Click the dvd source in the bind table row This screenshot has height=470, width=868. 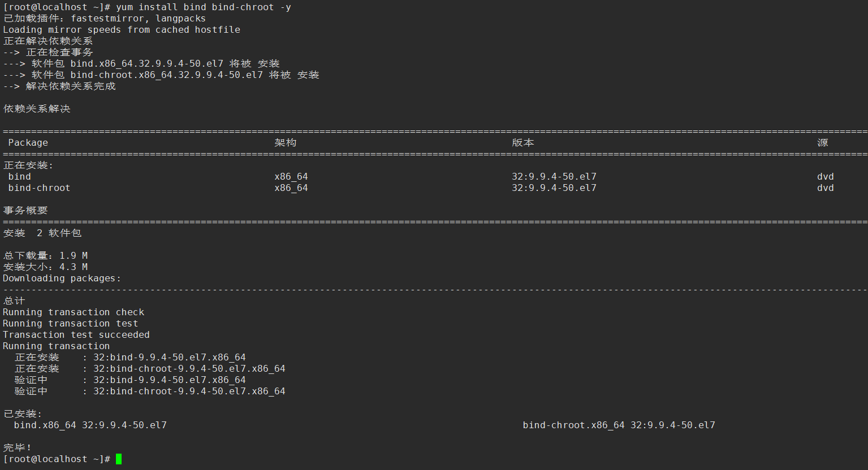point(825,177)
